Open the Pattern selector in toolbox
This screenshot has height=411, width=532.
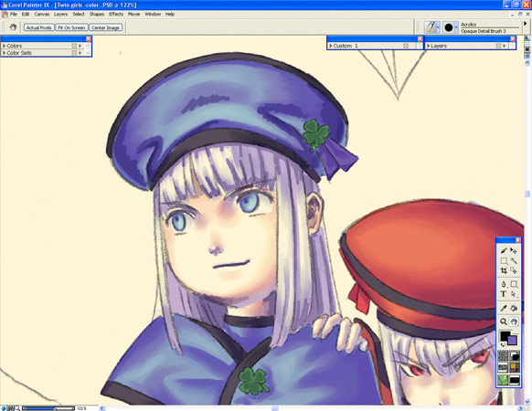point(503,367)
